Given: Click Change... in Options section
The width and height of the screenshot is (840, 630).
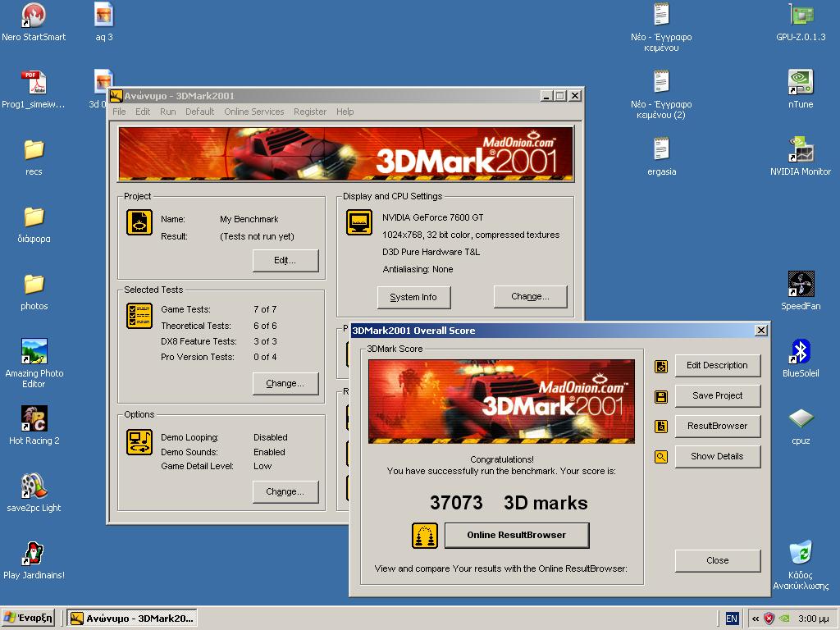Looking at the screenshot, I should [x=285, y=492].
